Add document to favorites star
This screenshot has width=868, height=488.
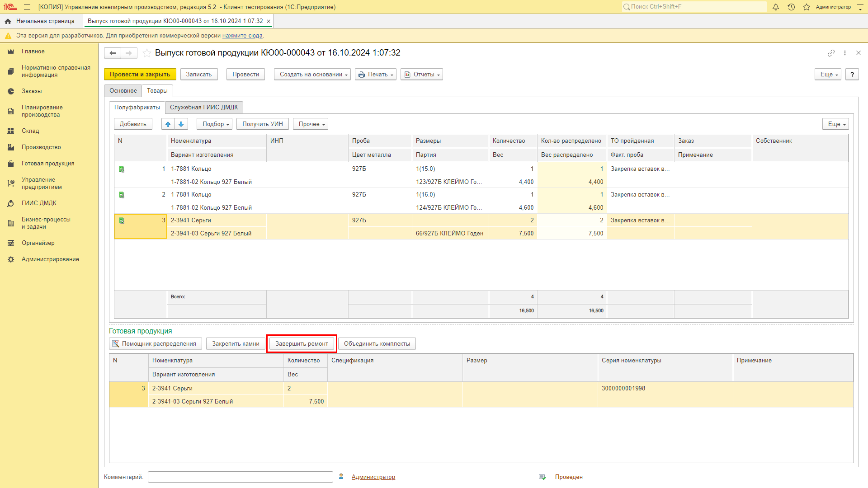(x=147, y=53)
